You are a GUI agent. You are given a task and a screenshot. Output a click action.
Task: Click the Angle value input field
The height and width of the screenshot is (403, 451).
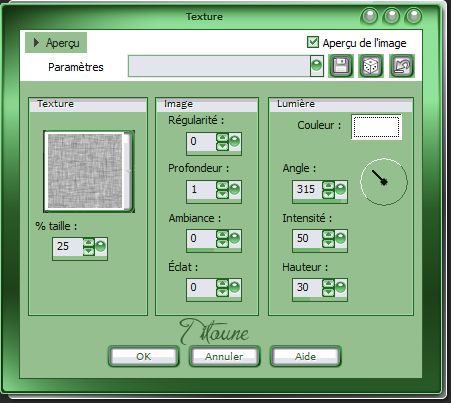click(307, 190)
